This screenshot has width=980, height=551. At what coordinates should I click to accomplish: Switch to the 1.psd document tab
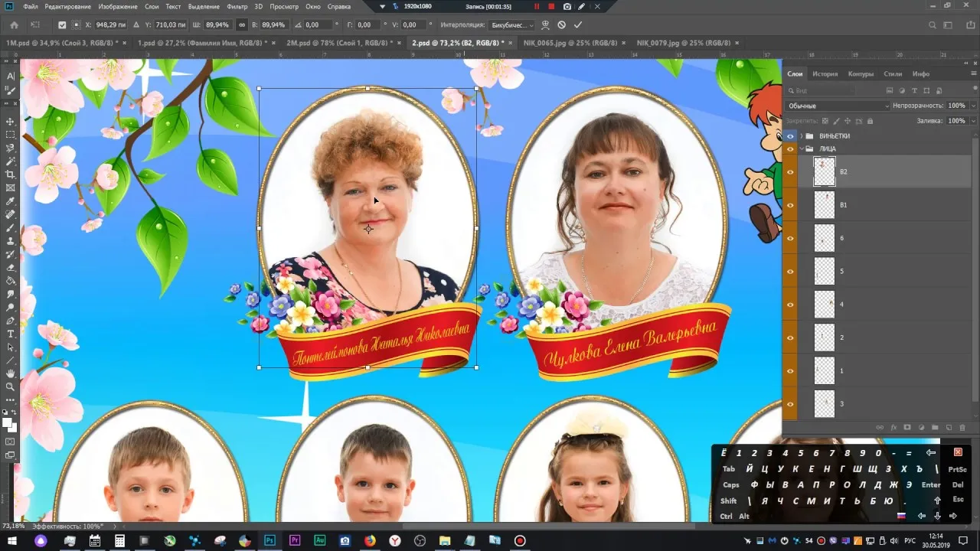(204, 43)
